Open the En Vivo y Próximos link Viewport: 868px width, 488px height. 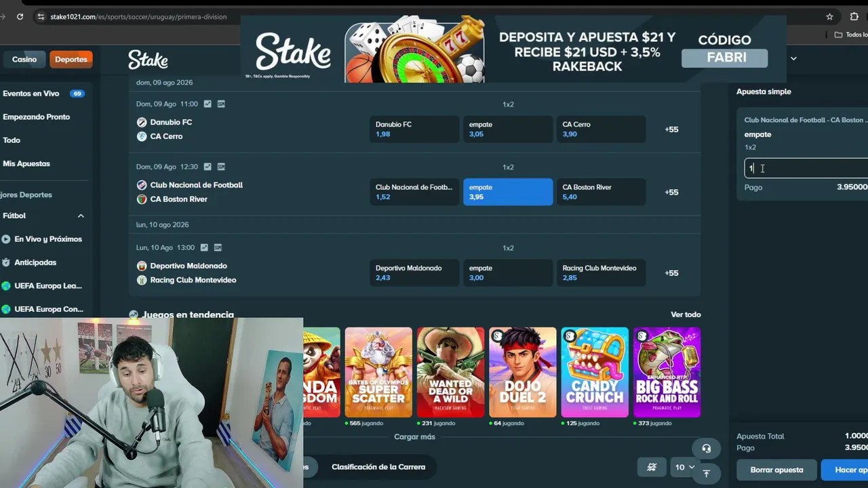[48, 239]
